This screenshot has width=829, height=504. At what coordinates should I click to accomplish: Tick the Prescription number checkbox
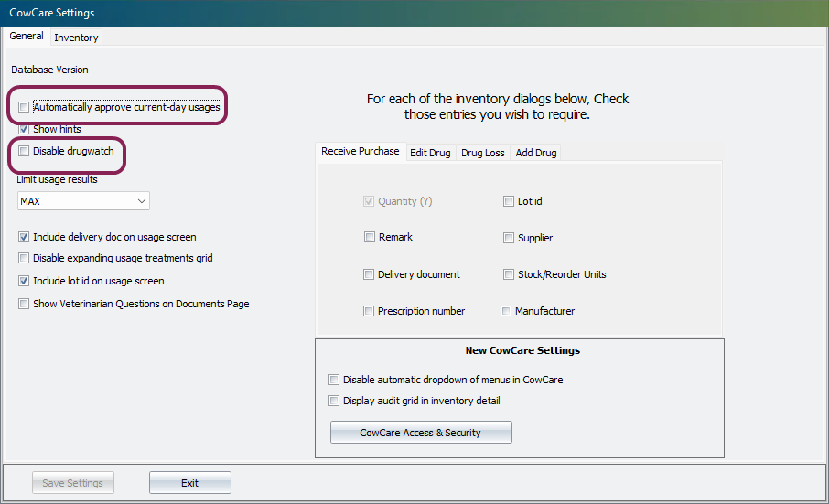coord(369,311)
